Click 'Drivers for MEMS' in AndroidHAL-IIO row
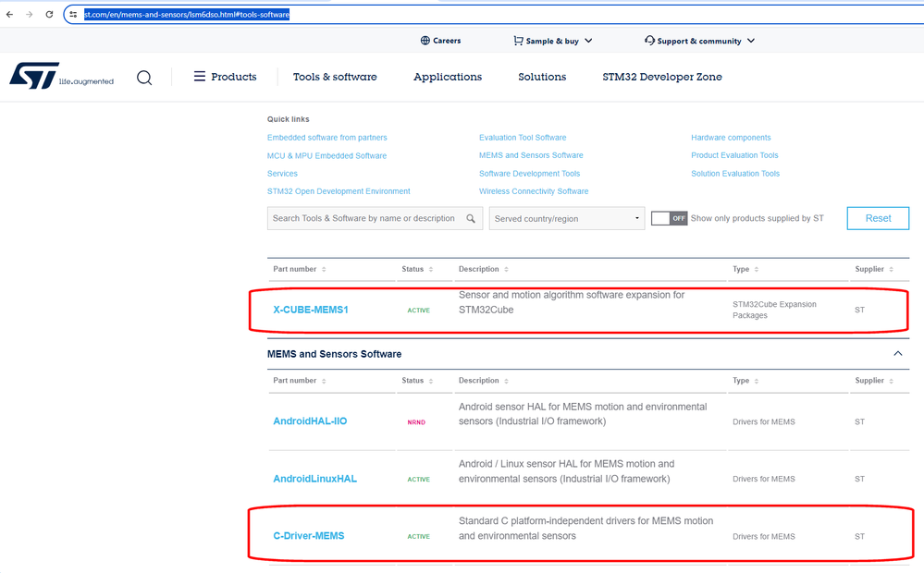924x573 pixels. tap(764, 421)
